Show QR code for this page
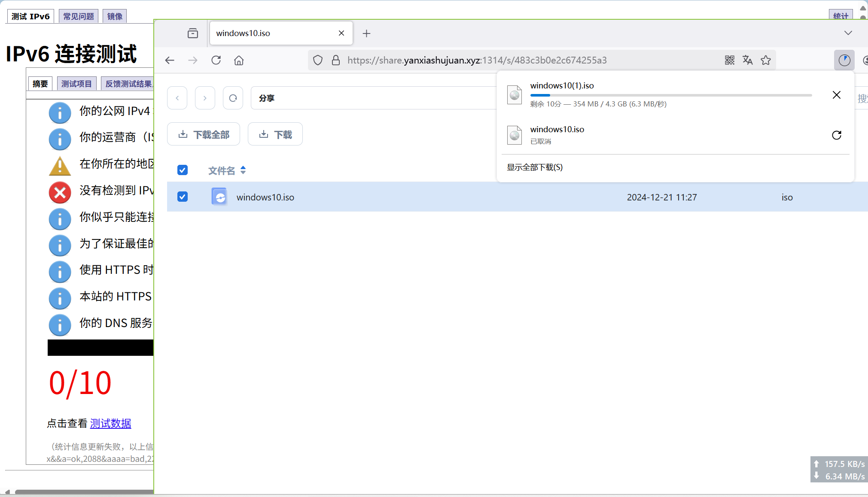This screenshot has height=497, width=868. click(730, 60)
